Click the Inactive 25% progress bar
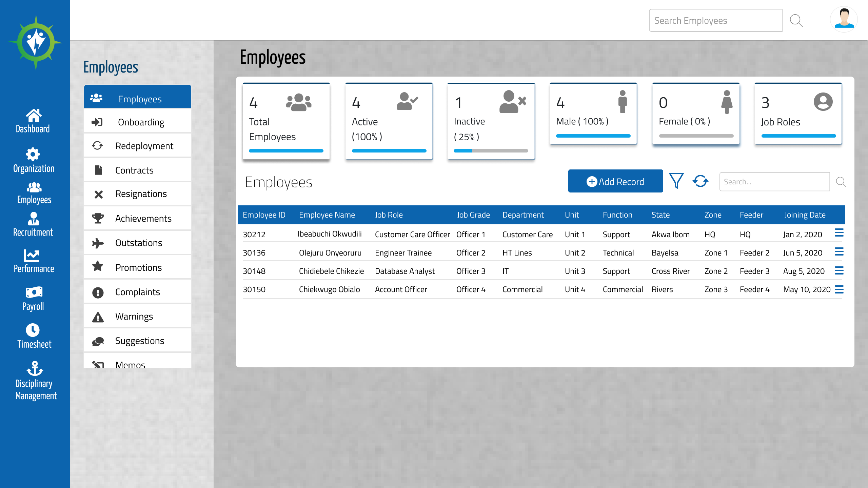Viewport: 868px width, 488px height. pos(491,151)
